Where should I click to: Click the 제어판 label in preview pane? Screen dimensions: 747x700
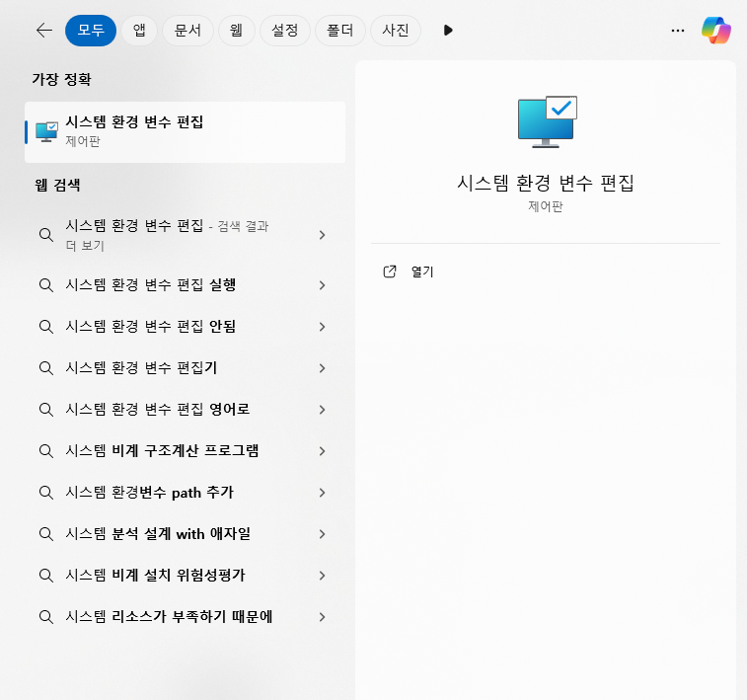click(546, 206)
